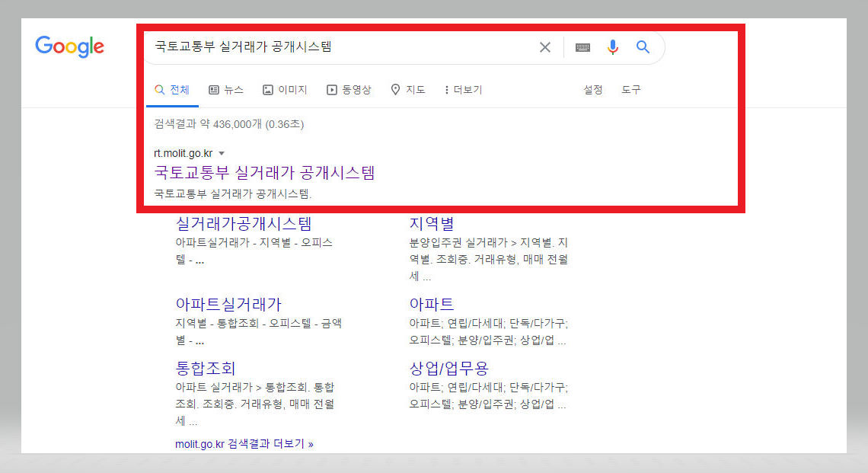
Task: Switch to the 지도 tab
Action: coord(408,90)
